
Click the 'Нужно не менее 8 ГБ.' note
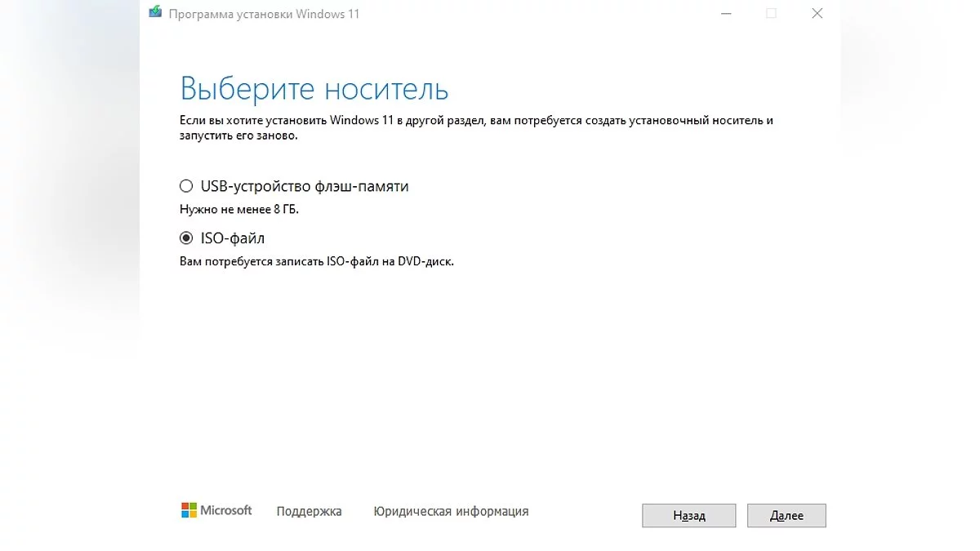point(239,210)
